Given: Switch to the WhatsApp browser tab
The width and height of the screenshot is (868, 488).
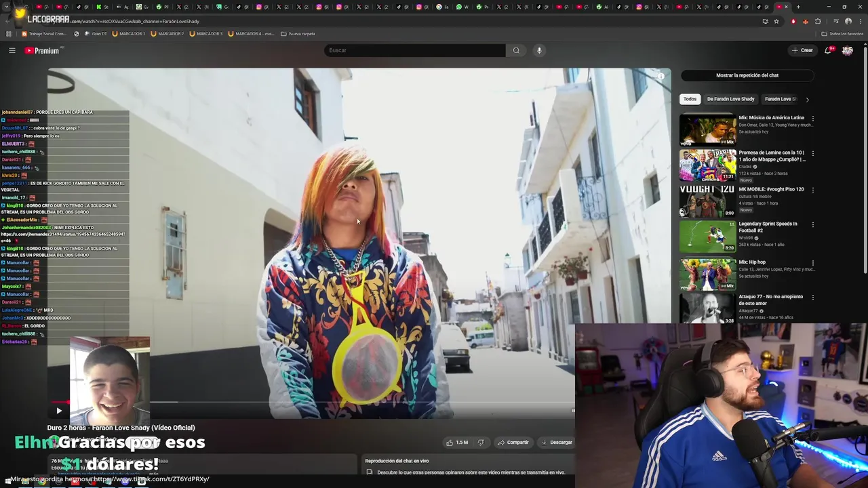Looking at the screenshot, I should pos(462,7).
